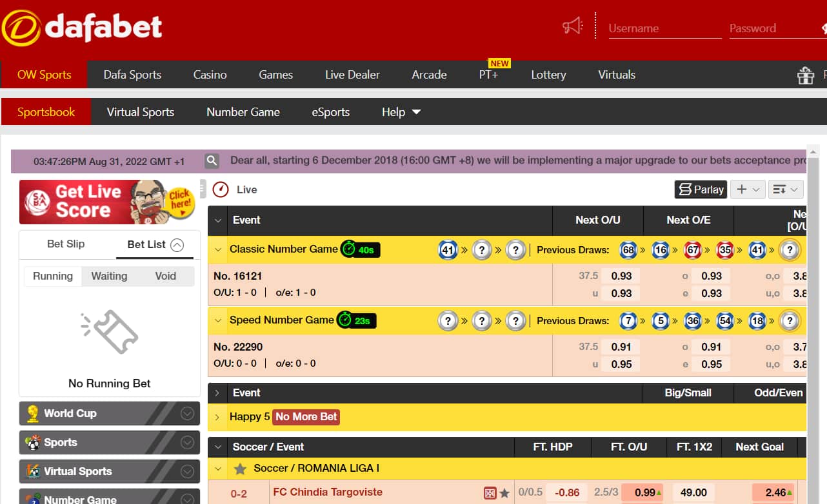
Task: Collapse the Soccer / Event header section
Action: [218, 447]
